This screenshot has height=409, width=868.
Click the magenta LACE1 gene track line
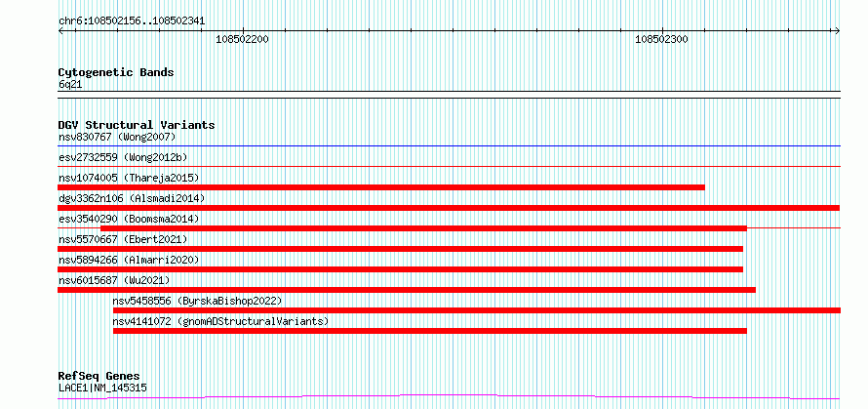pos(449,396)
